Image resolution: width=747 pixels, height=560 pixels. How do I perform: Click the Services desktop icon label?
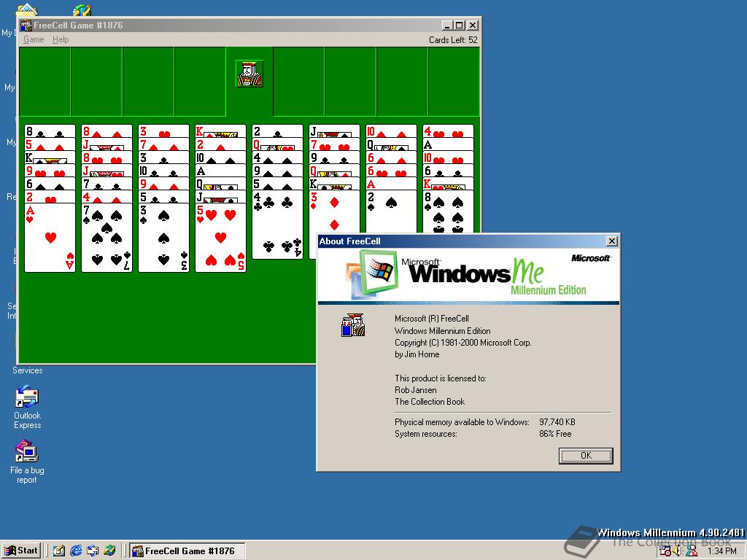(27, 370)
